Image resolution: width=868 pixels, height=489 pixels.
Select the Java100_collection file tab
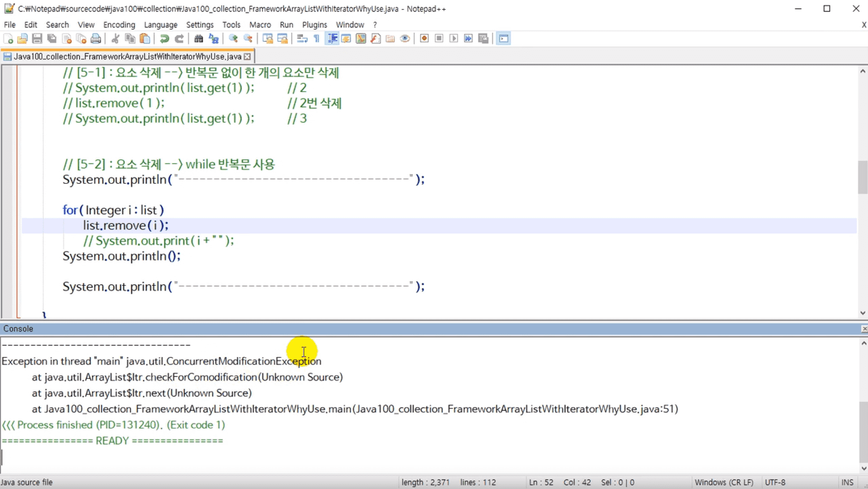[127, 56]
